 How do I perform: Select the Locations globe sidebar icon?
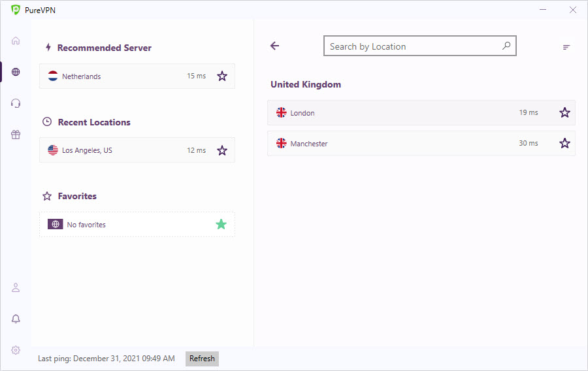[x=16, y=72]
